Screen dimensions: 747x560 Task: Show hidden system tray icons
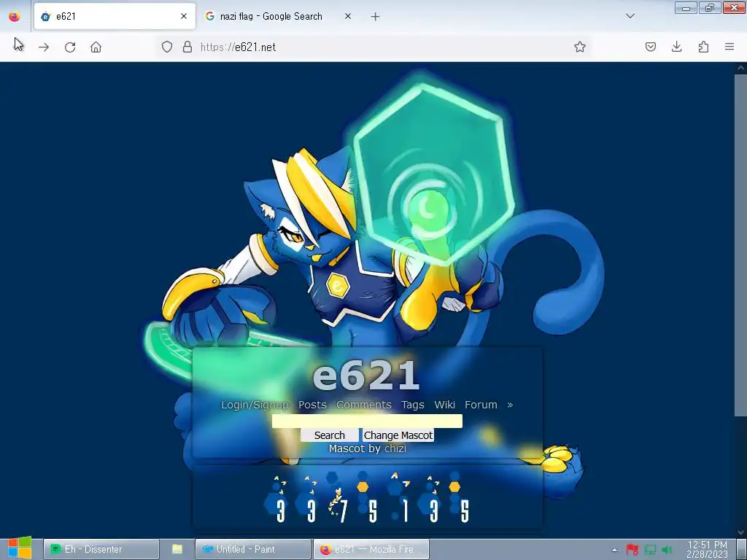click(614, 550)
